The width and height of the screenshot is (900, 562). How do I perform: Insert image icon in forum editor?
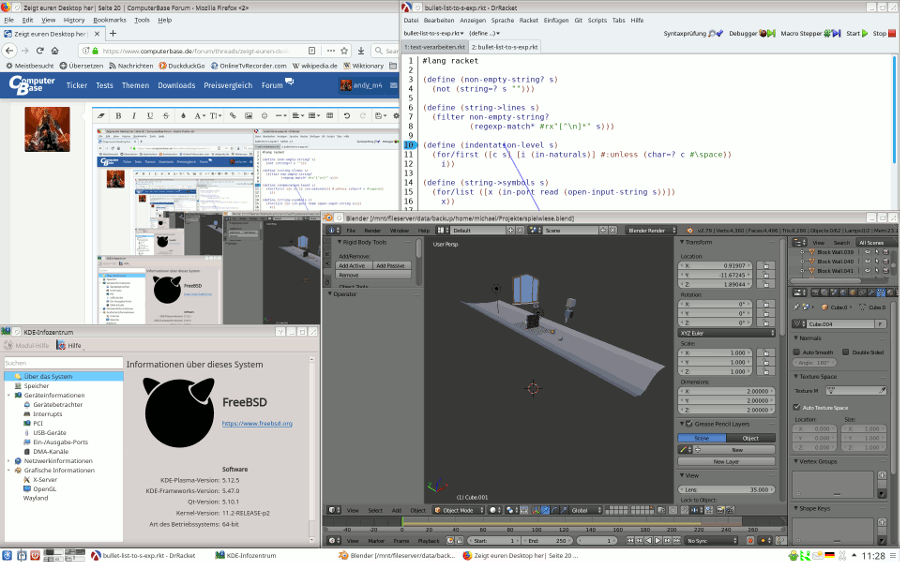[249, 115]
